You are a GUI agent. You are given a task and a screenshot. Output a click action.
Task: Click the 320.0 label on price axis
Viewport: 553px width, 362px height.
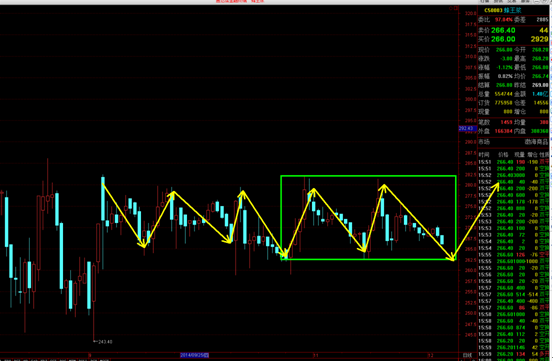(x=471, y=13)
